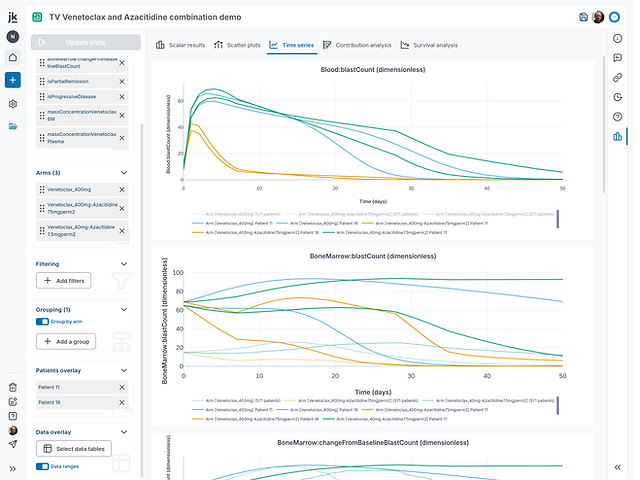Screen dimensions: 640x480
Task: Remove Patient 11 from the overlay
Action: [122, 387]
